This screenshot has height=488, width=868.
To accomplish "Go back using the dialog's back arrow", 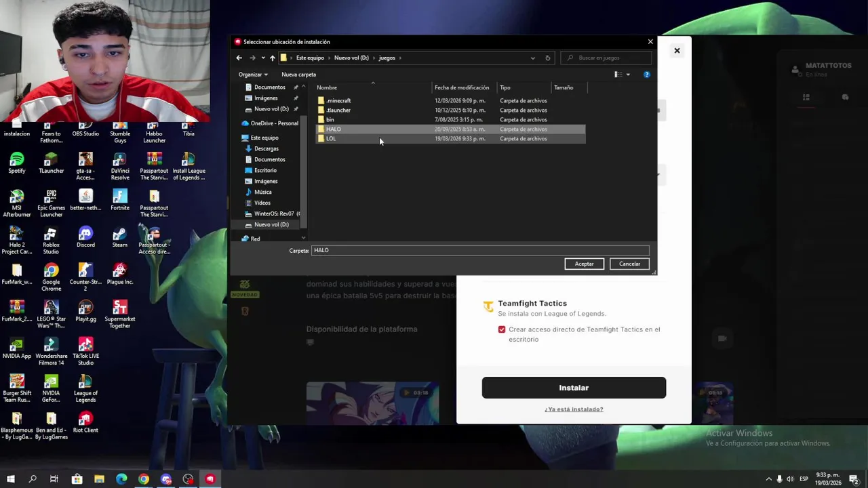I will click(239, 58).
